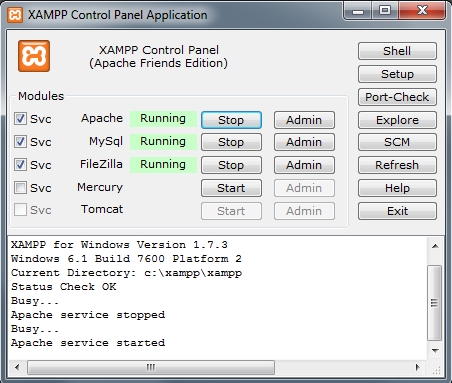Screen dimensions: 452x383
Task: Click the Tomcat Start button
Action: pos(231,211)
